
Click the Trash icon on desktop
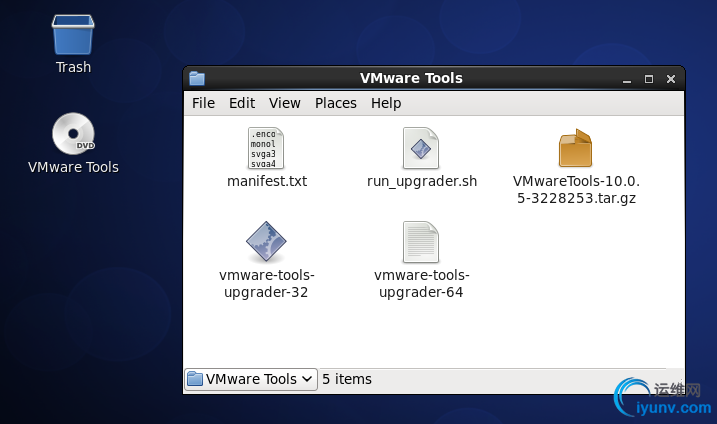(73, 34)
